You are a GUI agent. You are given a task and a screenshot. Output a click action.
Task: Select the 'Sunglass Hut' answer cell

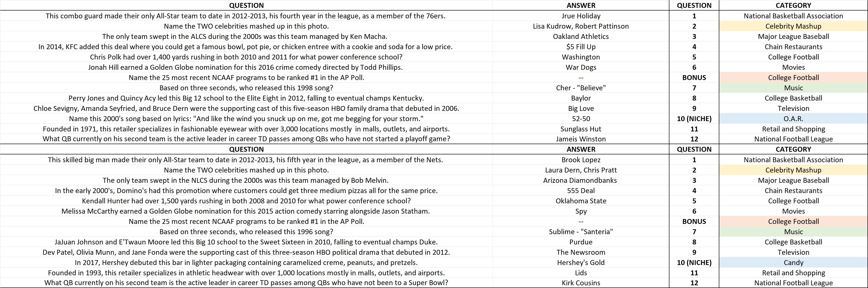581,129
